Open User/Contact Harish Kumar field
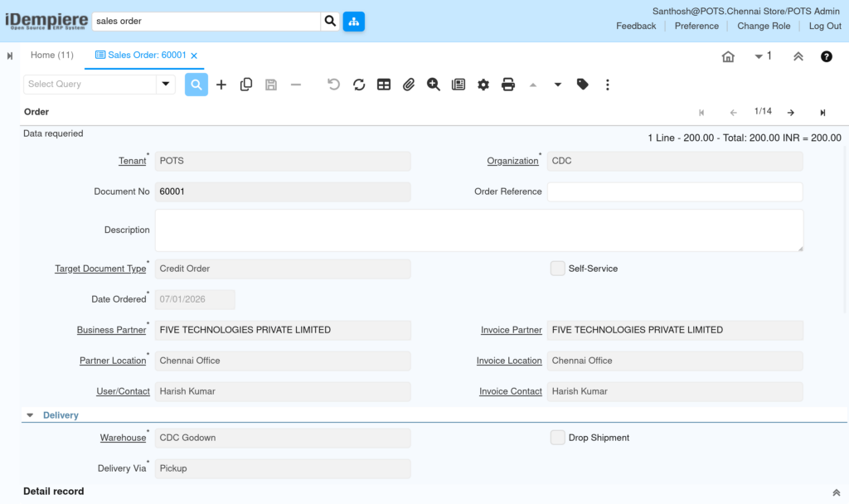The height and width of the screenshot is (504, 849). tap(283, 391)
